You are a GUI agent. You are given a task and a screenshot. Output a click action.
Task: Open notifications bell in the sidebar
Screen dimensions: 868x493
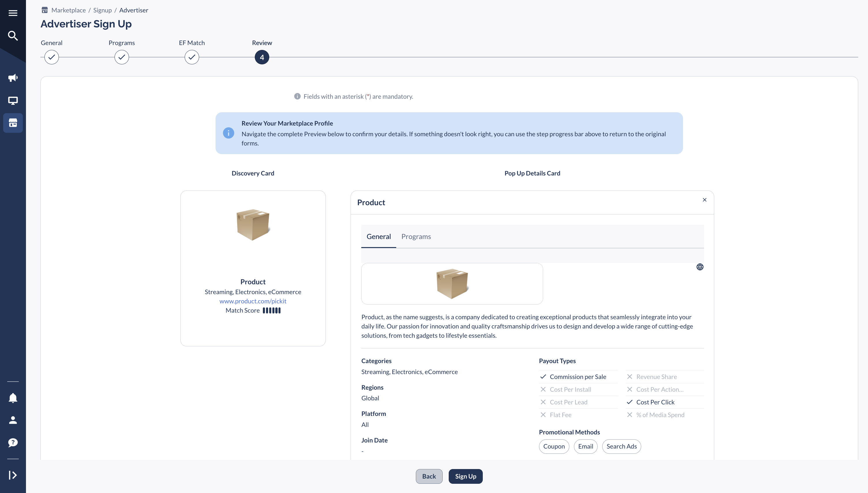[x=13, y=398]
